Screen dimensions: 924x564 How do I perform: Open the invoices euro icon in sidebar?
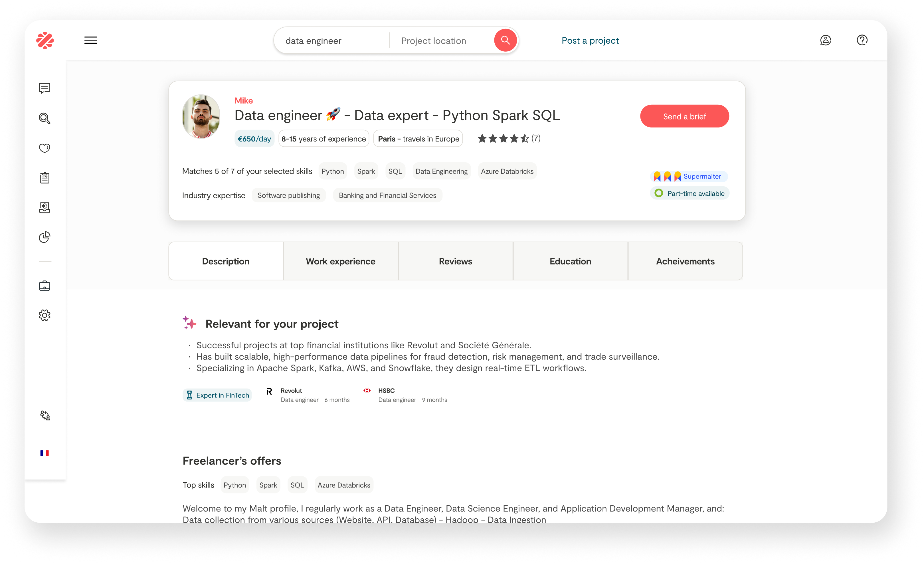[45, 207]
